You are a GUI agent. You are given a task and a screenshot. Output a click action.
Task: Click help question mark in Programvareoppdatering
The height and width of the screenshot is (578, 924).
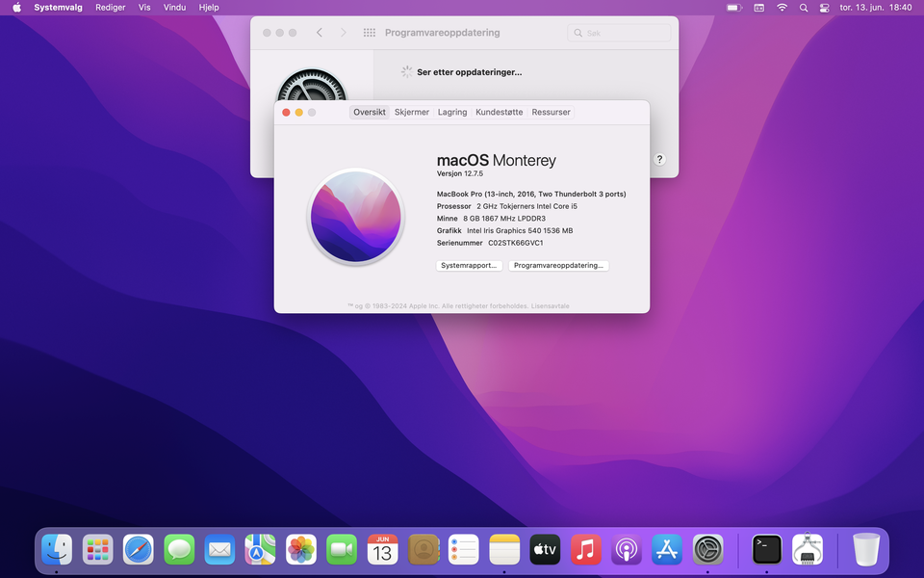click(659, 159)
